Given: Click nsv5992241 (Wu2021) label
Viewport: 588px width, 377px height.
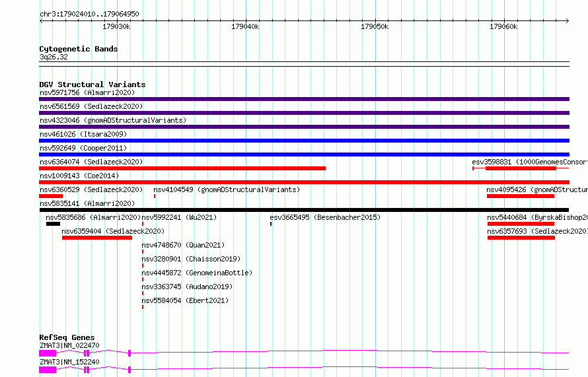Looking at the screenshot, I should click(179, 217).
